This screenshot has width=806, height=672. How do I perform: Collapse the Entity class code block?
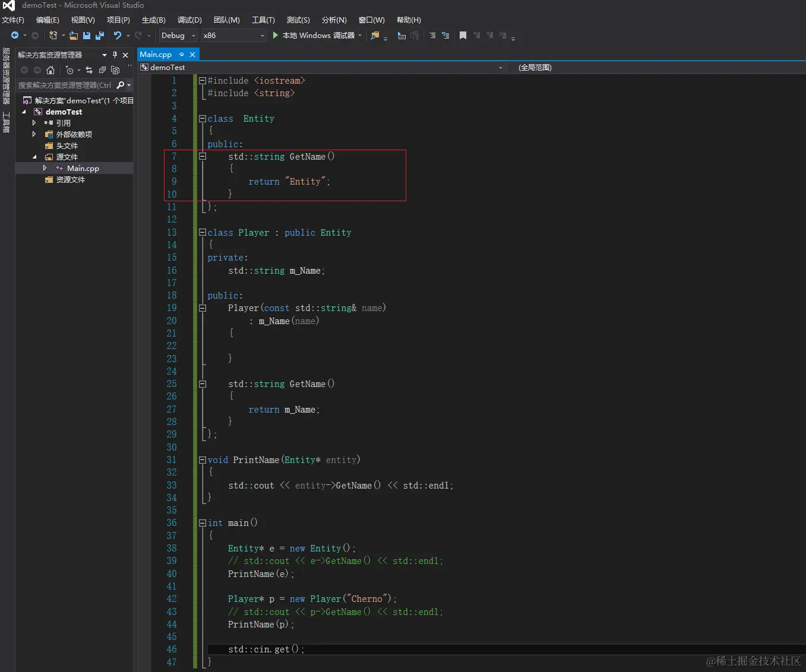click(203, 119)
